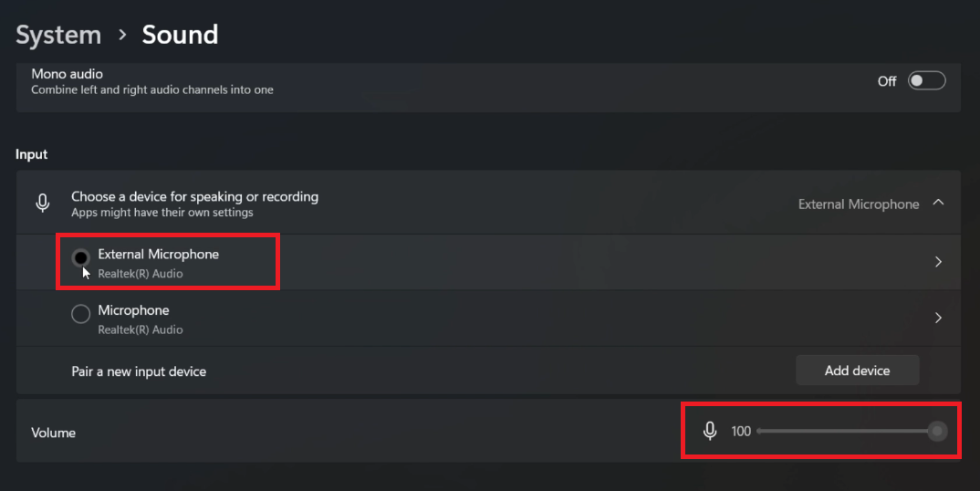Click the External Microphone device name text
Viewport: 980px width, 491px height.
[x=158, y=255]
